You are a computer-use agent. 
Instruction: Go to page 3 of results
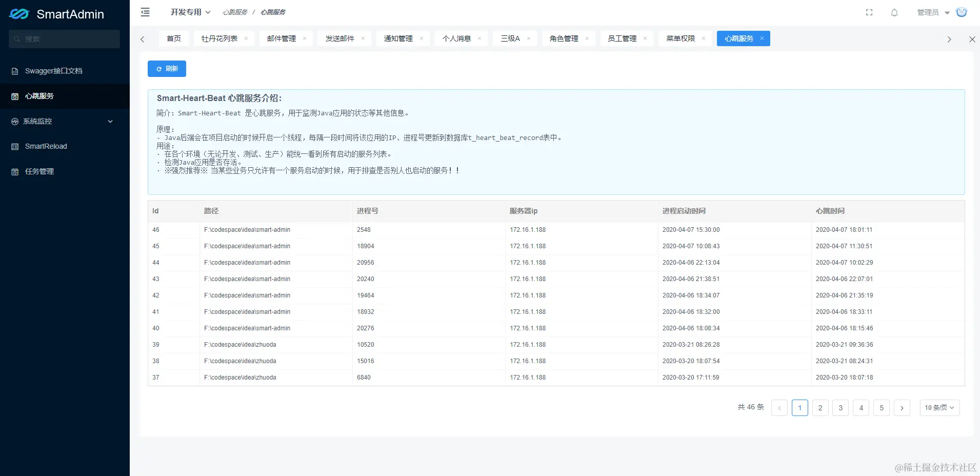[841, 408]
